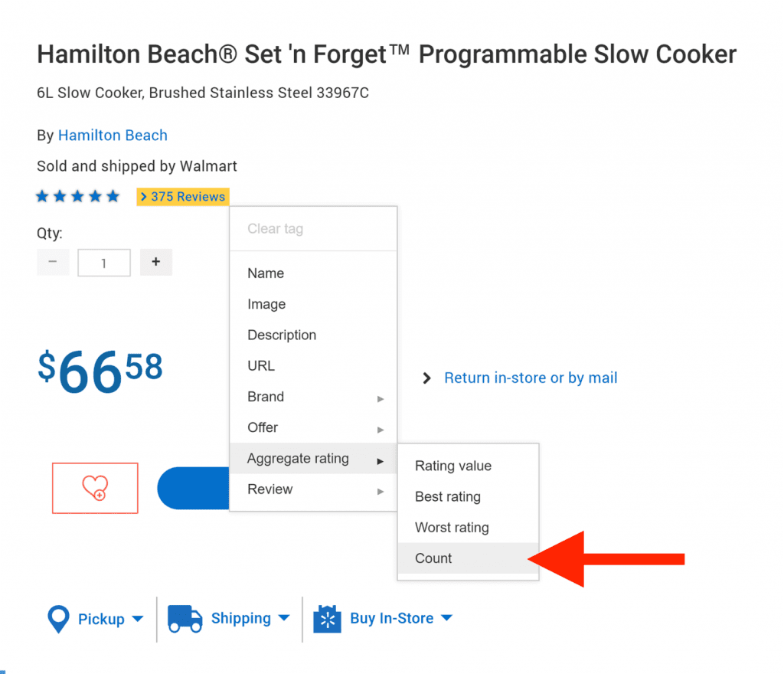Image resolution: width=784 pixels, height=674 pixels.
Task: Click Return in-store or by mail link
Action: (x=531, y=378)
